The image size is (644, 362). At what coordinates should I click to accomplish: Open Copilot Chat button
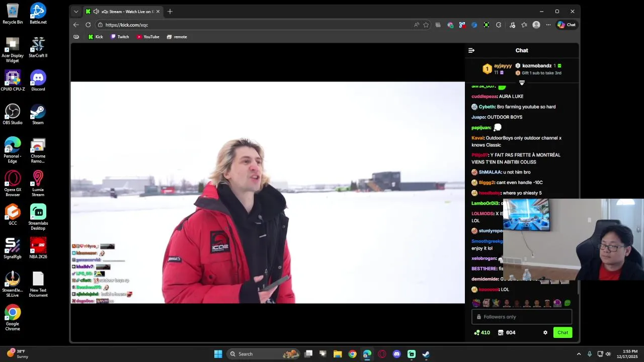coord(567,25)
